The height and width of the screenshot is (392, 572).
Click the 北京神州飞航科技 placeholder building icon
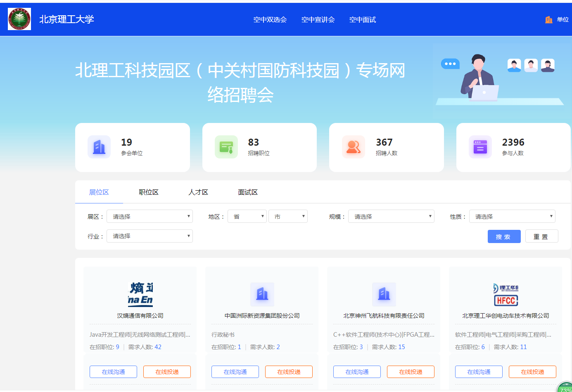click(x=384, y=294)
